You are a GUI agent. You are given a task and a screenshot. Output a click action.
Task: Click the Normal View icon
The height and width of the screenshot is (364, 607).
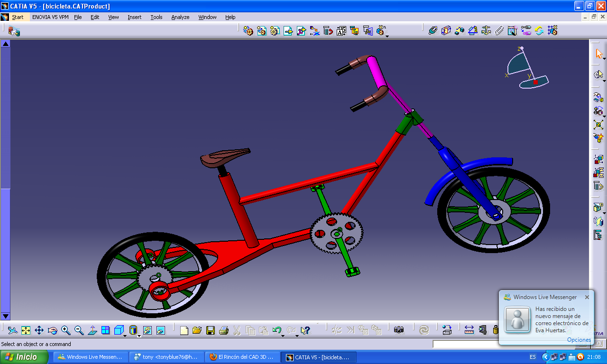pos(92,330)
